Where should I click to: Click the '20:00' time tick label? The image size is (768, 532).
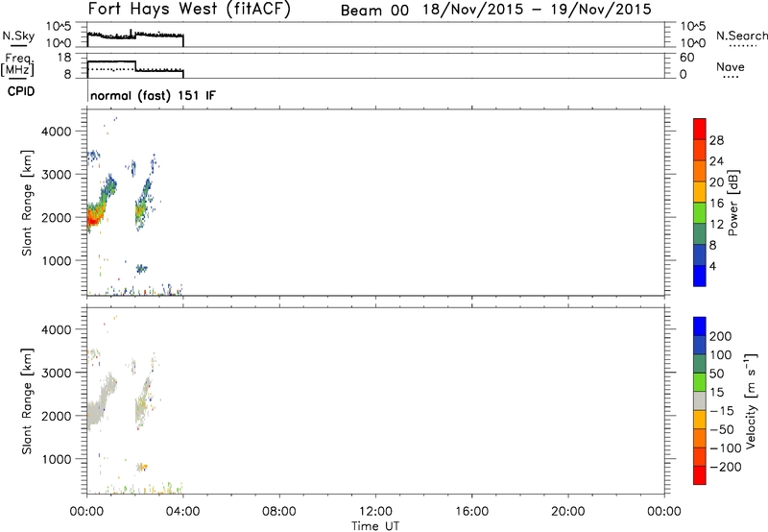coord(568,512)
